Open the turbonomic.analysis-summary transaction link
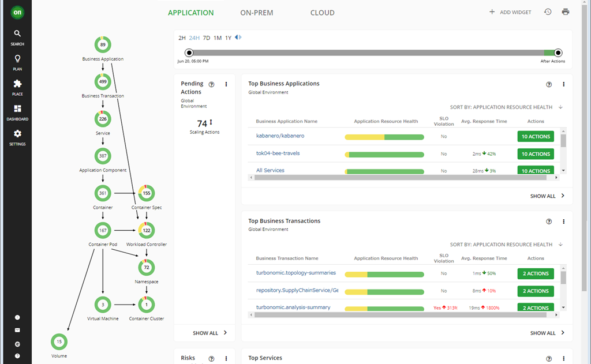This screenshot has height=364, width=591. 293,307
